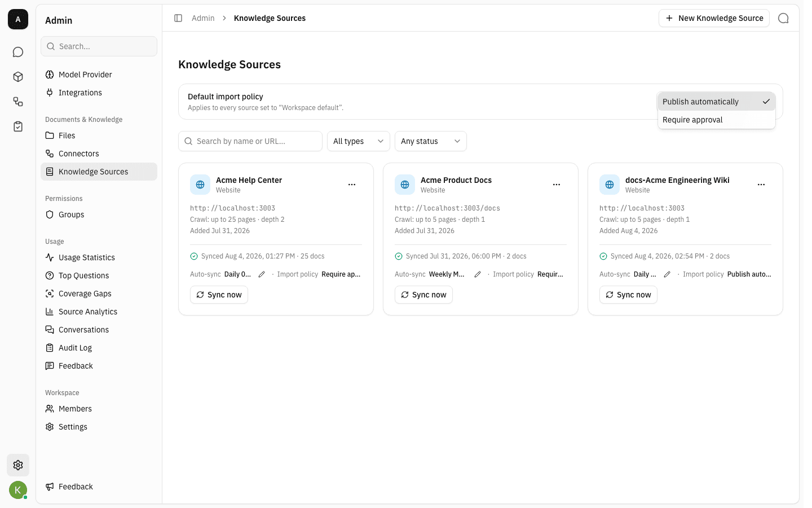
Task: Open the cube icon in left rail
Action: coord(18,77)
